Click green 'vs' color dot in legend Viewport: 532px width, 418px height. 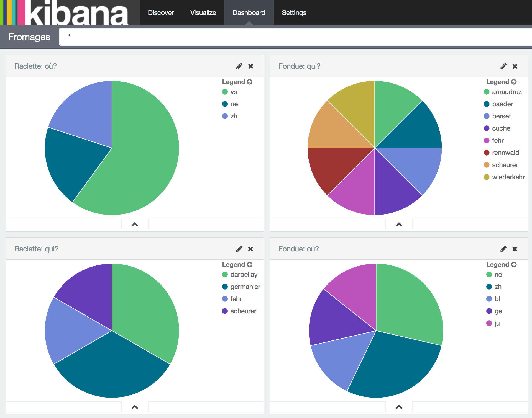point(225,92)
